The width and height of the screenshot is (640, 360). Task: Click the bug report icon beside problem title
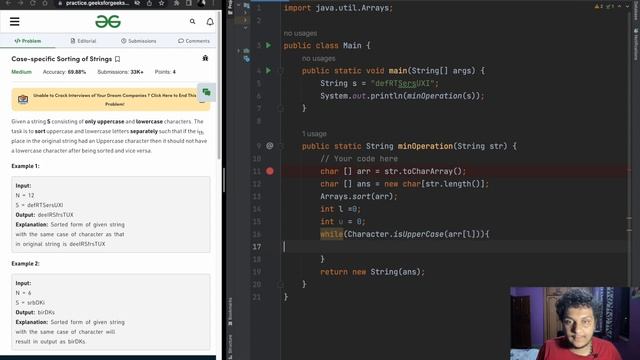205,58
